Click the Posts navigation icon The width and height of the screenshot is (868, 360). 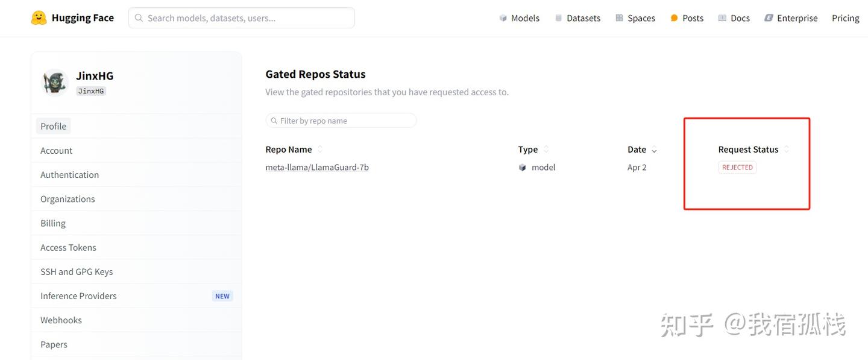[x=673, y=17]
